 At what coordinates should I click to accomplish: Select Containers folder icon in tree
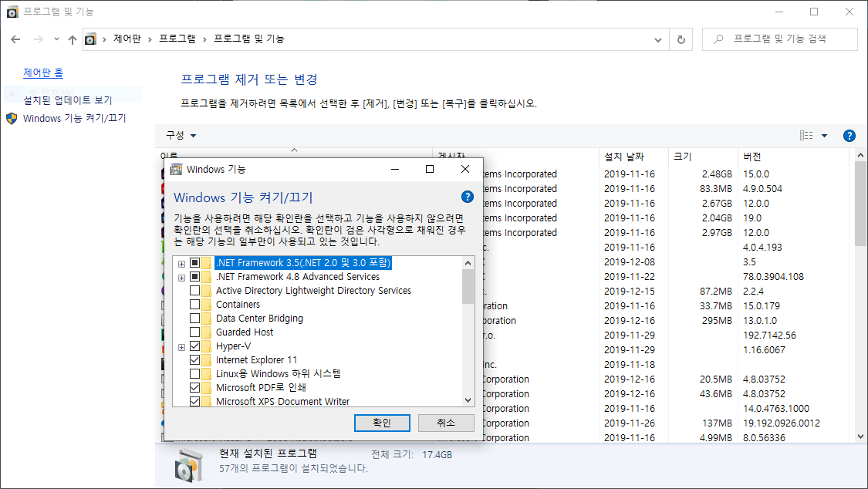tap(207, 304)
